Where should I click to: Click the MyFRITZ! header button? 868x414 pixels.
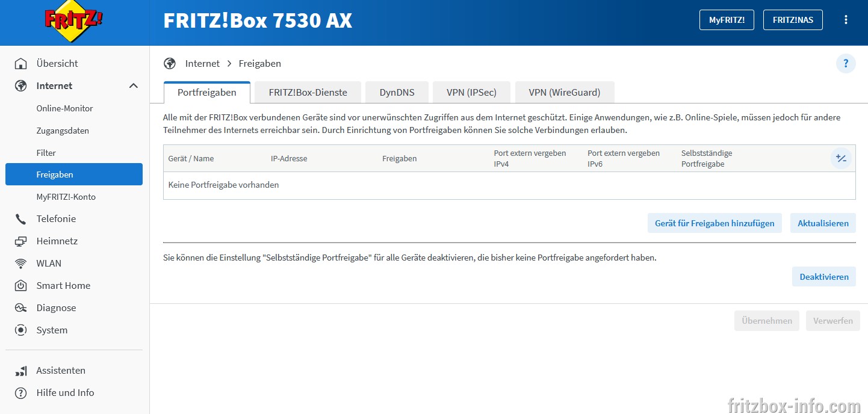727,20
